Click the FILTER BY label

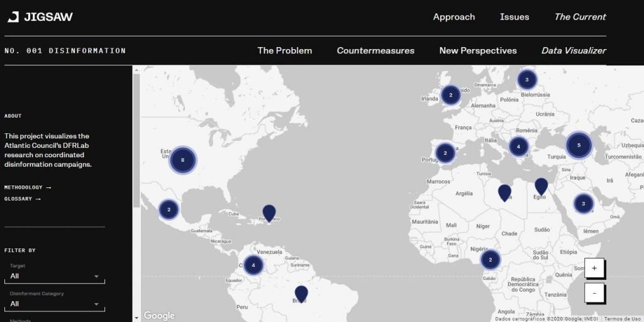point(19,250)
